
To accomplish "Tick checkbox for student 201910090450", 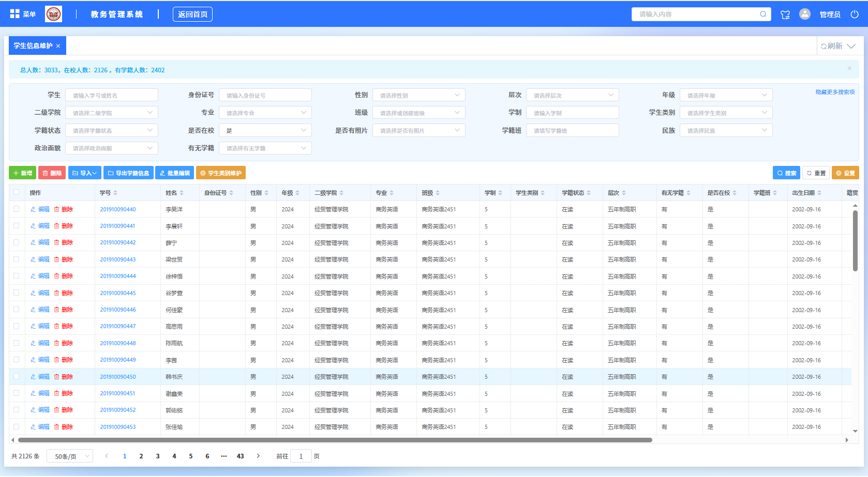I will point(16,376).
